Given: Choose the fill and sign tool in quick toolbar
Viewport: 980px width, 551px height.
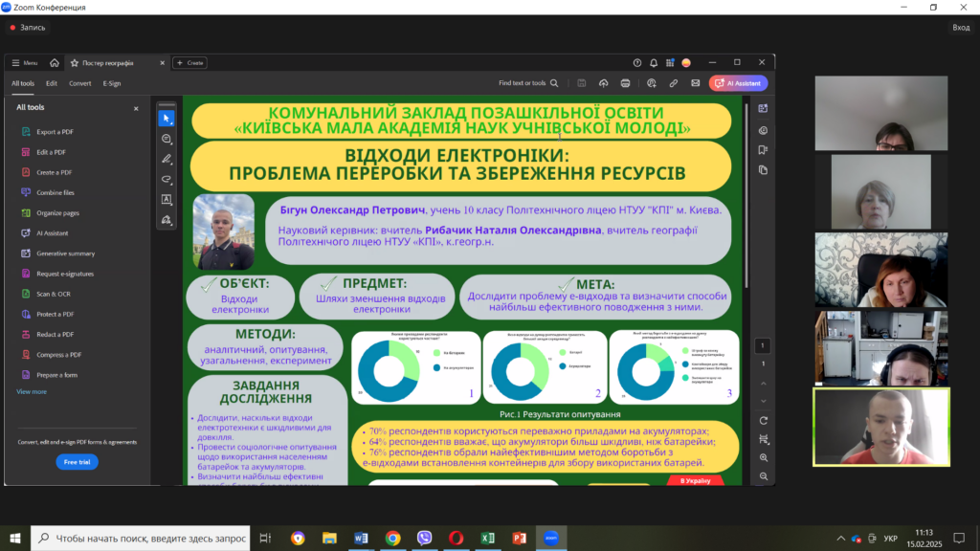Looking at the screenshot, I should (x=167, y=220).
